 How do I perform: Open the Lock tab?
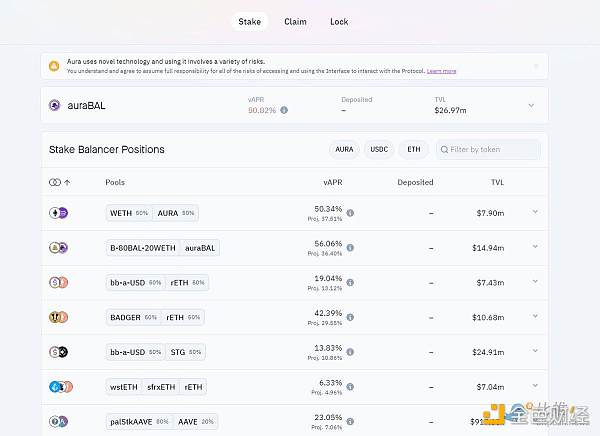339,21
